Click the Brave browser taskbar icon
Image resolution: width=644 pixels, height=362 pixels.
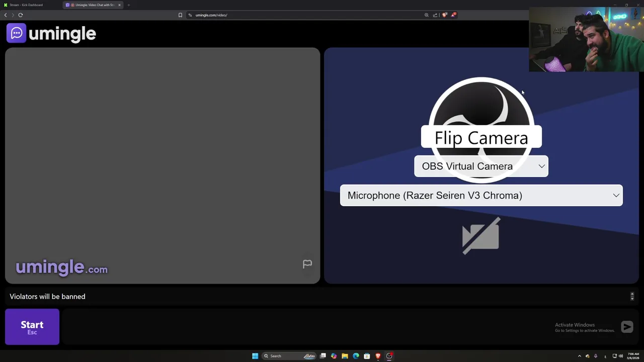point(378,356)
